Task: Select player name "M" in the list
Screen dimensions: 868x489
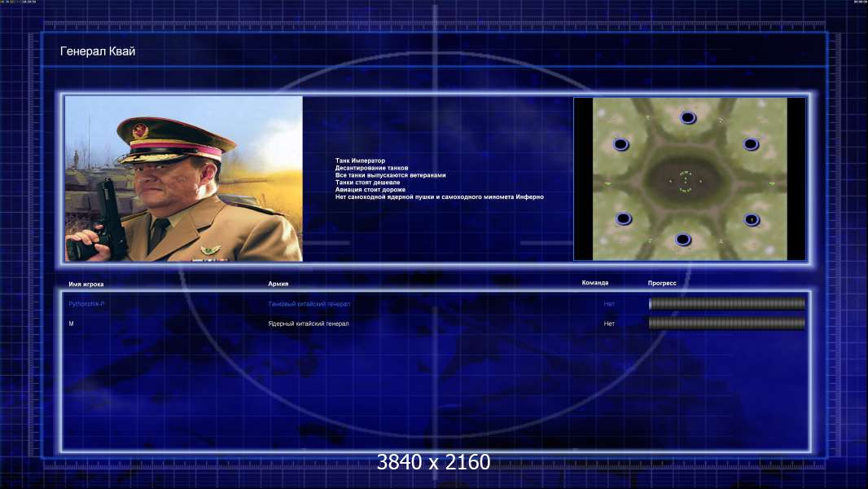Action: [71, 324]
